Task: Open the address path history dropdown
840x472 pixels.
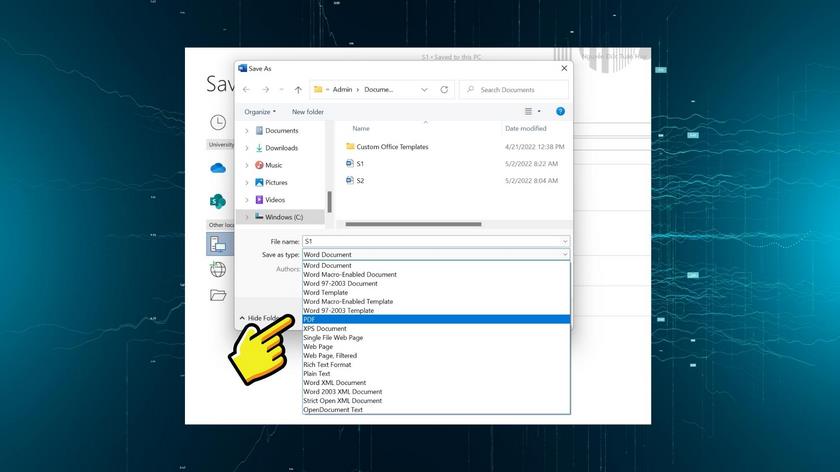Action: 425,90
